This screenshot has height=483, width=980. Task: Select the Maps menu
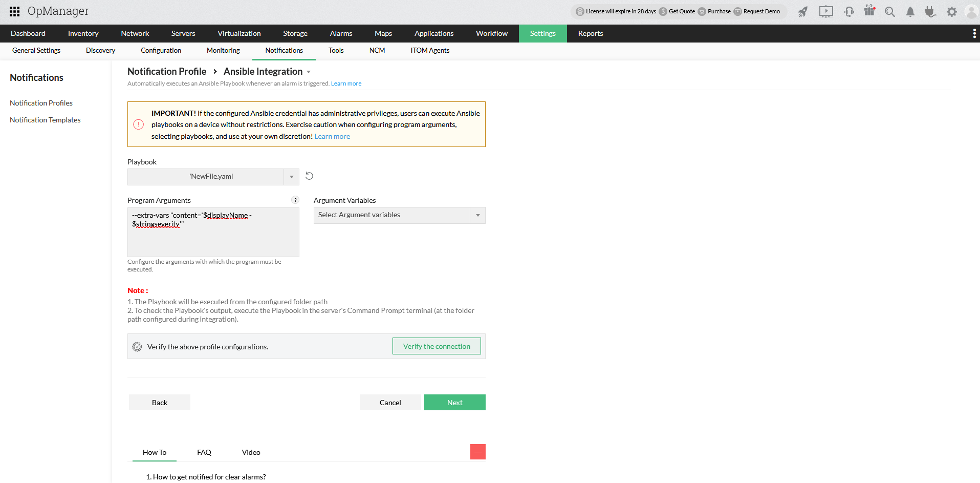(383, 33)
